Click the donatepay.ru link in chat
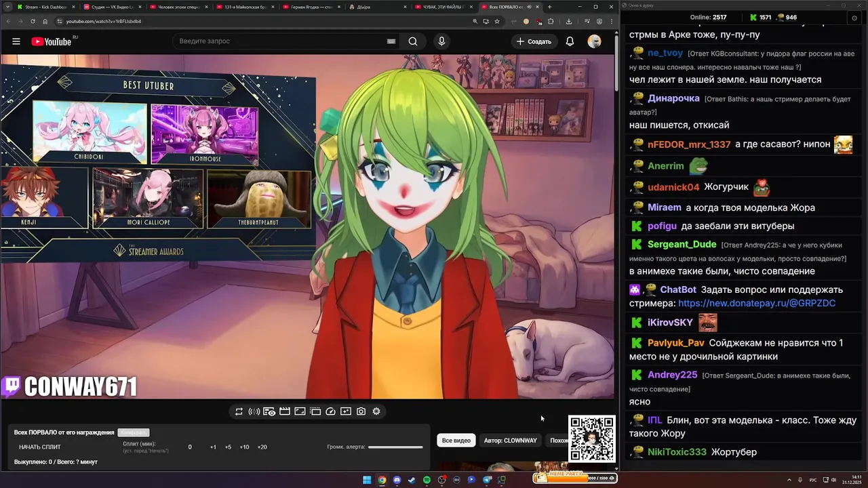This screenshot has width=868, height=488. (x=757, y=304)
